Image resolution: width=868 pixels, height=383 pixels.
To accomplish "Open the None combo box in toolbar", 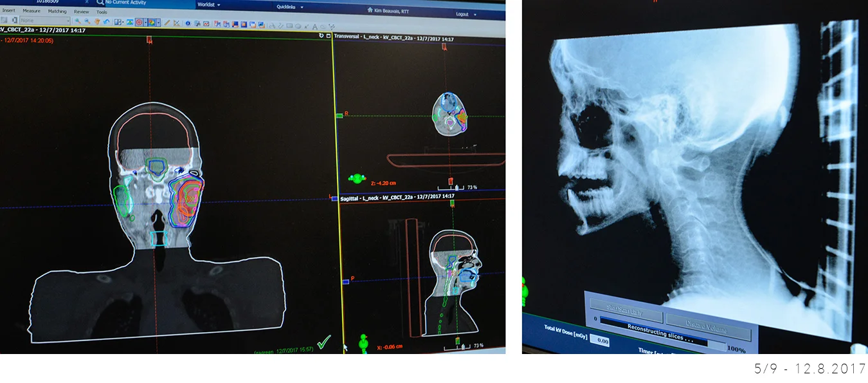I will [x=45, y=21].
